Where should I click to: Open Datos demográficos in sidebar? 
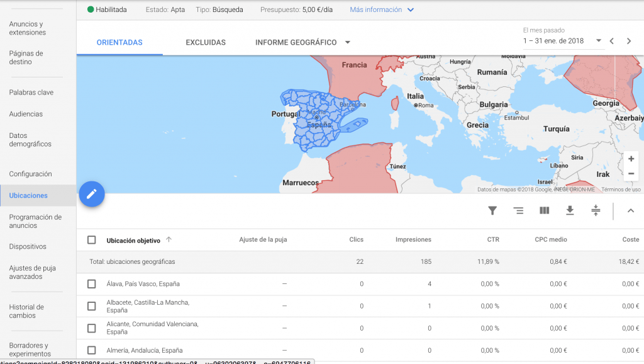[x=30, y=140]
